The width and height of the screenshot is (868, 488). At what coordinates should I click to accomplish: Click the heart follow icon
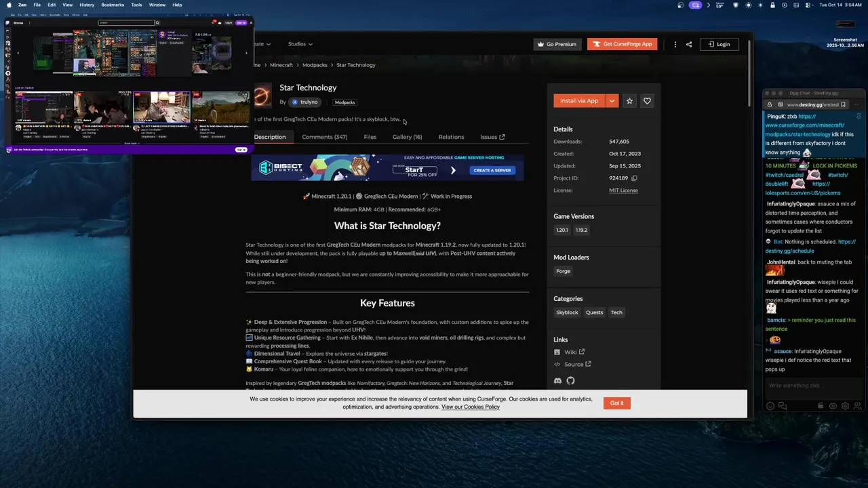point(647,101)
